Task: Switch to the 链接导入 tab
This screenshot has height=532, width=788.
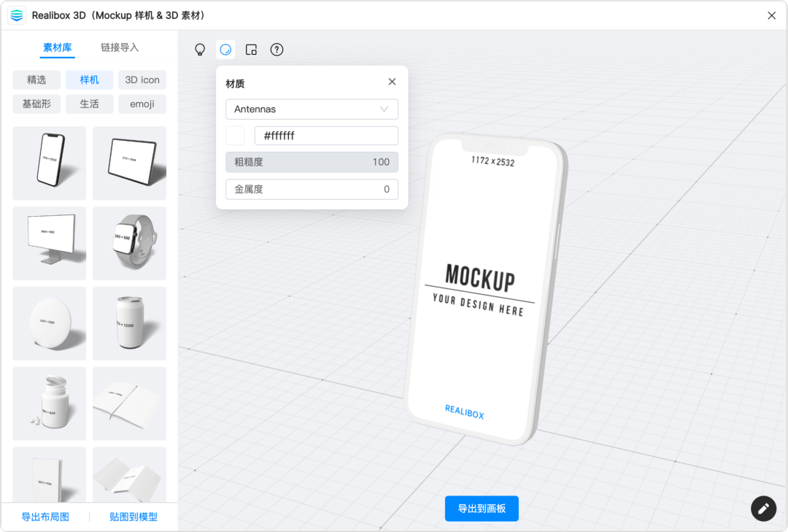Action: pyautogui.click(x=120, y=47)
